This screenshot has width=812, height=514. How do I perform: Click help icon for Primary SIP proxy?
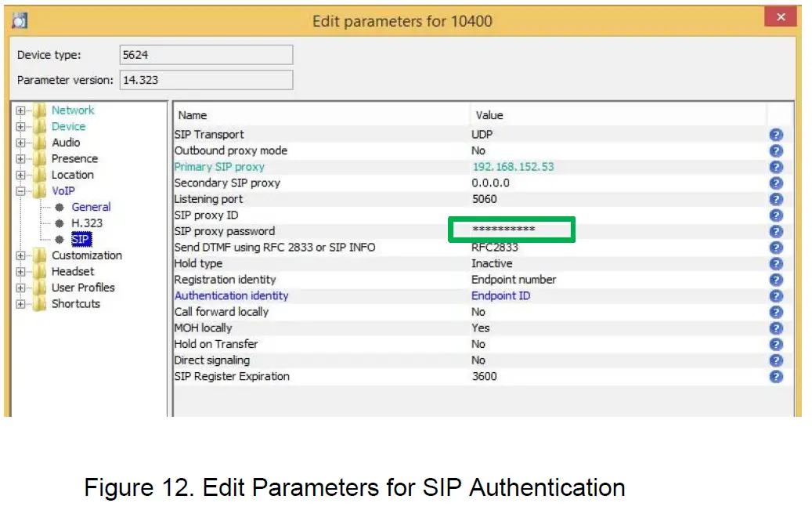tap(776, 167)
